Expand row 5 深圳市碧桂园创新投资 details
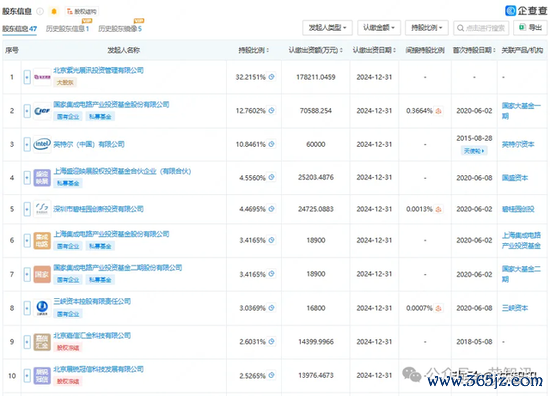This screenshot has width=550, height=396. [x=27, y=209]
